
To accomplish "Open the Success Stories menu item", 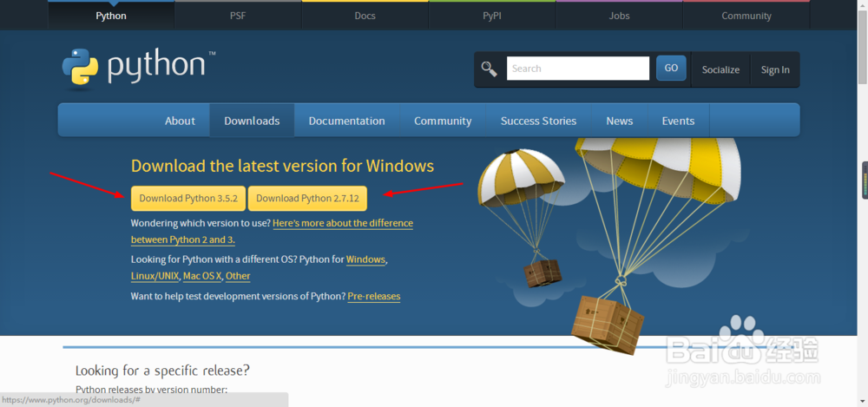I will pos(539,121).
